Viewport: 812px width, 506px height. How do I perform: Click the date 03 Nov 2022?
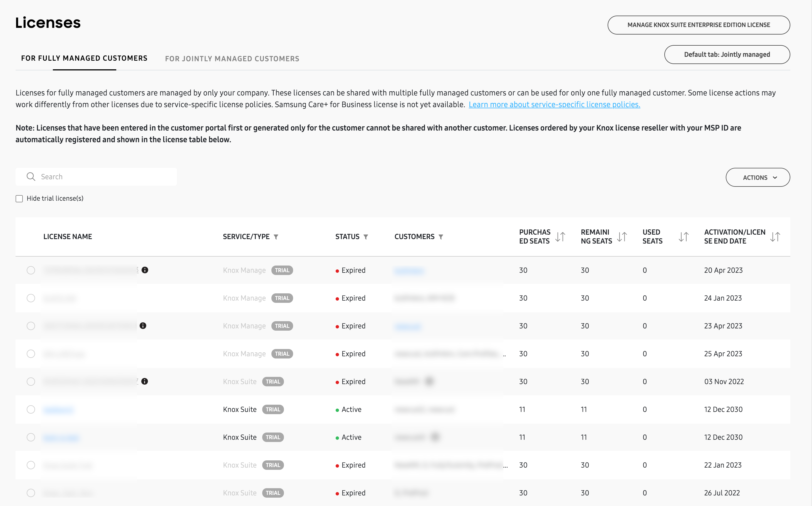(724, 382)
